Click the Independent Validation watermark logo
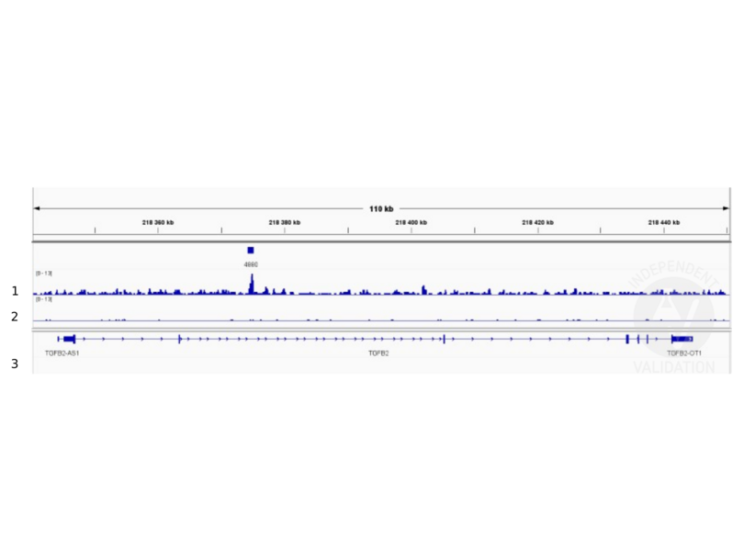 (x=673, y=317)
